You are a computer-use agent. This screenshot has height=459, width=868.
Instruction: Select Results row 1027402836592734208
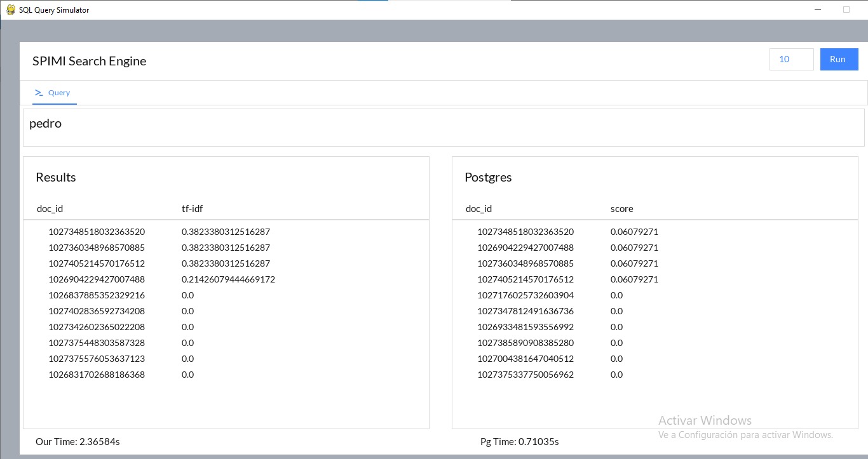point(226,311)
